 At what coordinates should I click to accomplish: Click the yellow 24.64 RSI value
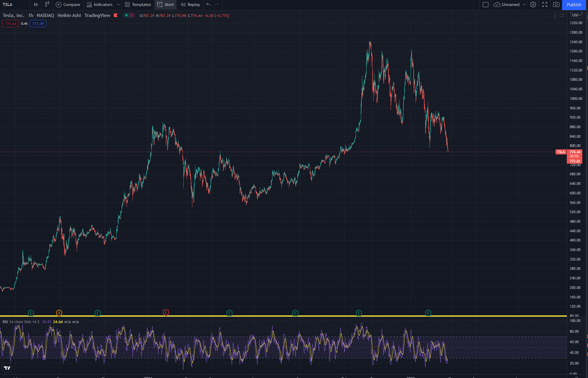[58, 322]
